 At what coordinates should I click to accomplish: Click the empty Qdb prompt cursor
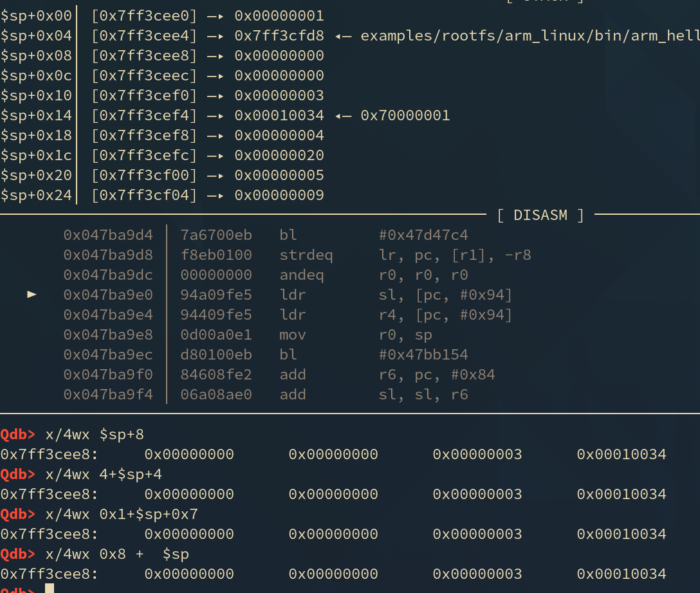click(x=50, y=588)
